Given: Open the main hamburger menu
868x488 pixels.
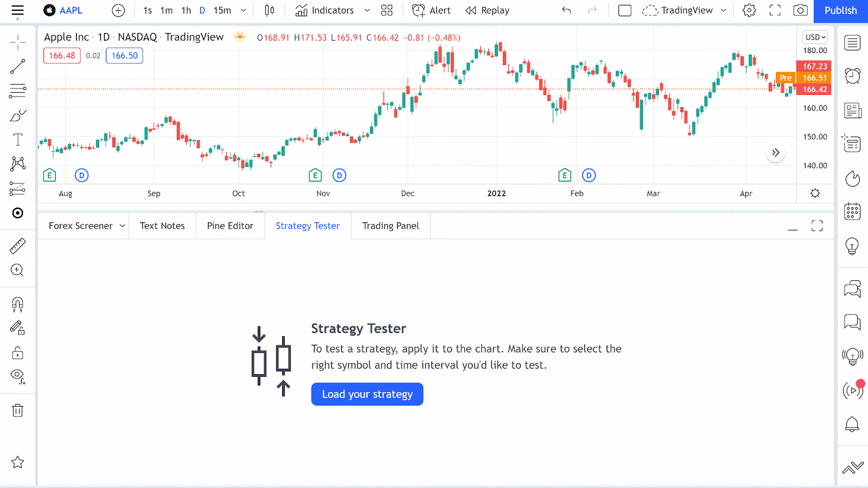Looking at the screenshot, I should point(17,11).
